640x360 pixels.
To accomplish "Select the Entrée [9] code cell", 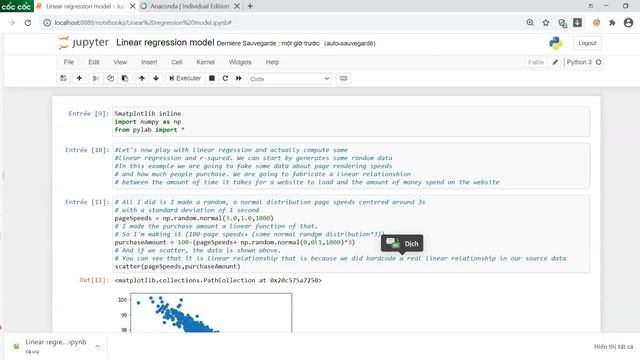I will [351, 122].
